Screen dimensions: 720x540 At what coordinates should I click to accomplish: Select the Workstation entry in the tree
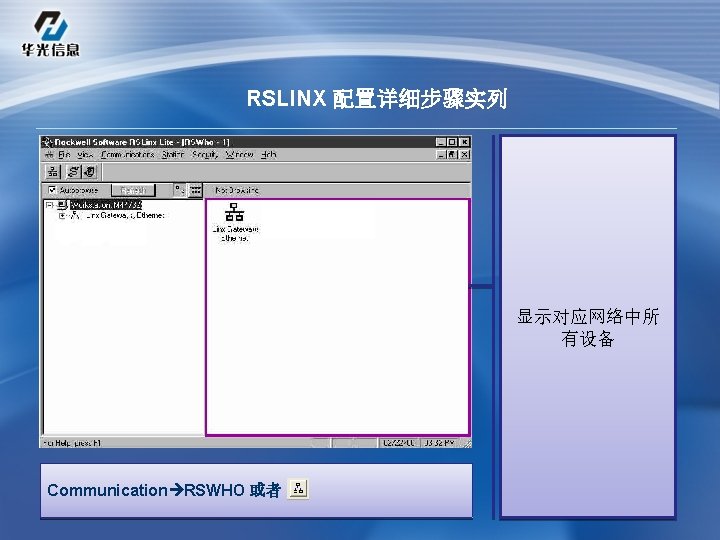tap(106, 205)
